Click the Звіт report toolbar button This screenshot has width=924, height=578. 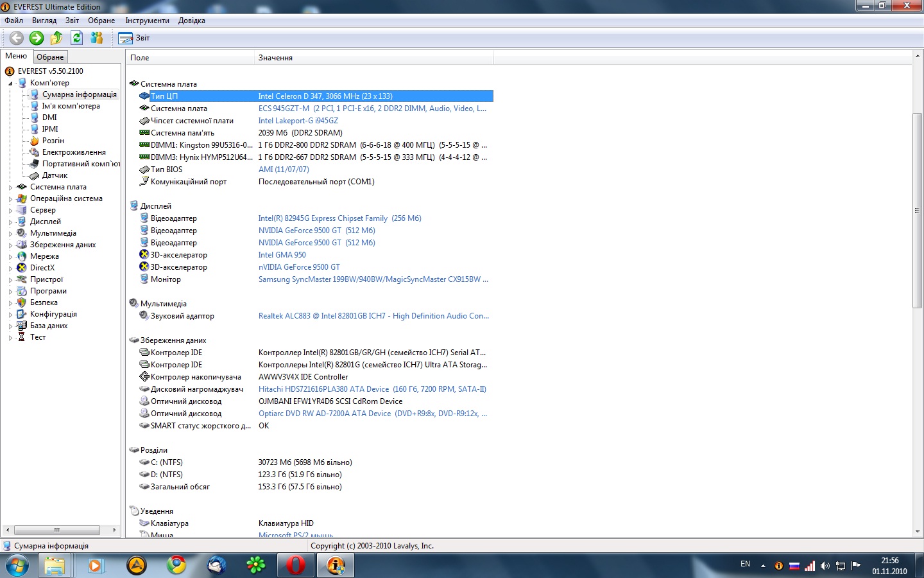[x=134, y=38]
